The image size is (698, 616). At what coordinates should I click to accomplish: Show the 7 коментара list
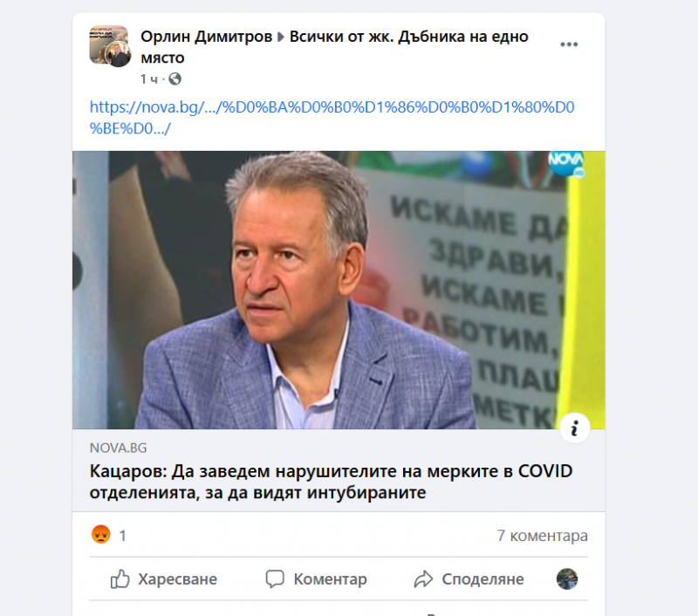[x=542, y=536]
